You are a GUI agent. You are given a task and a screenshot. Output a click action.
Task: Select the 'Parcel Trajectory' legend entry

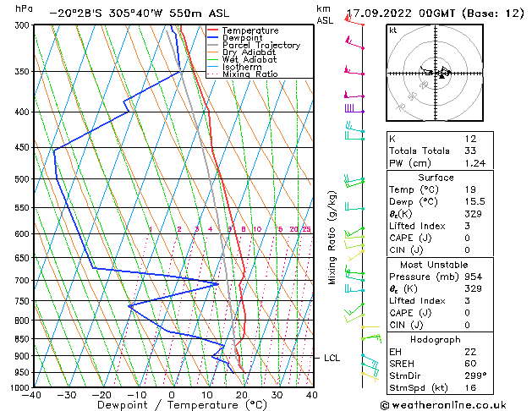(261, 45)
